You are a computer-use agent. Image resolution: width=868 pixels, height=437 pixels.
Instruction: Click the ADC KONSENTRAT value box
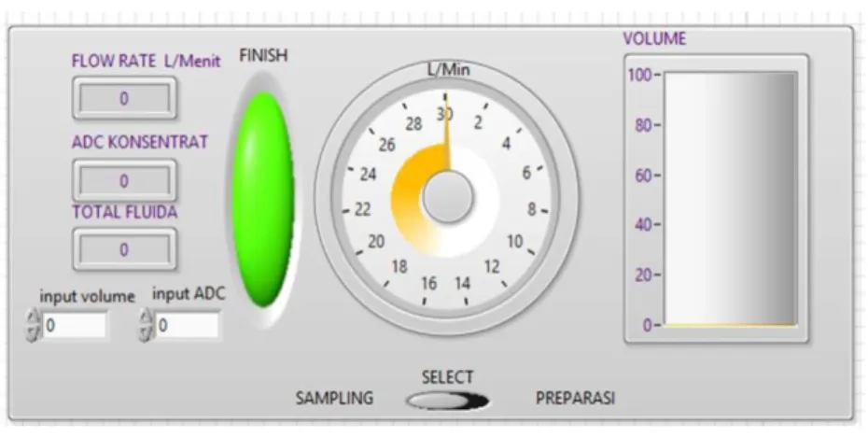click(124, 180)
